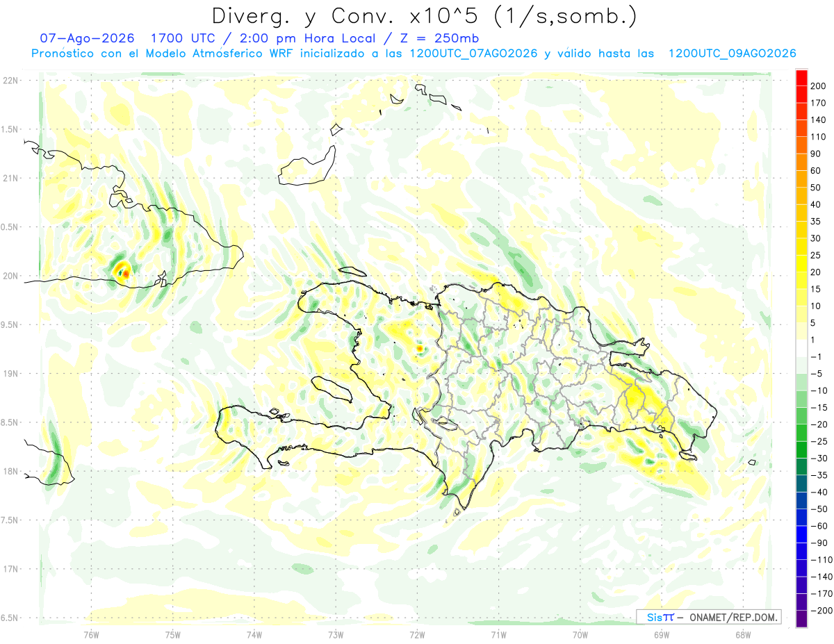Click the 74W longitude axis label
834x644 pixels.
point(254,634)
